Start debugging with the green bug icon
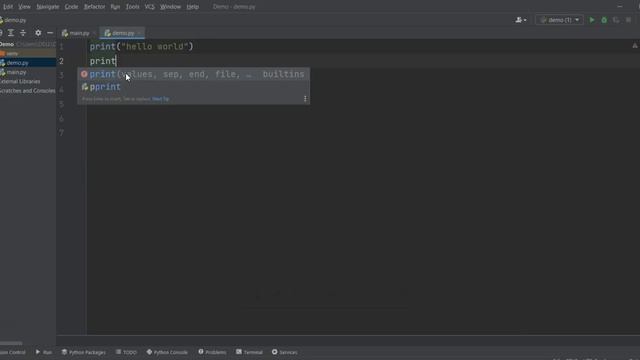Image resolution: width=640 pixels, height=360 pixels. pyautogui.click(x=604, y=20)
